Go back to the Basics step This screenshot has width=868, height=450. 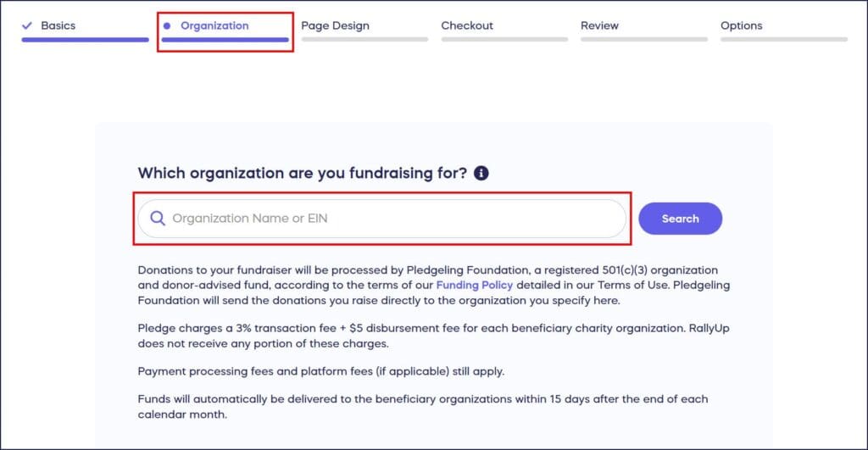[58, 25]
